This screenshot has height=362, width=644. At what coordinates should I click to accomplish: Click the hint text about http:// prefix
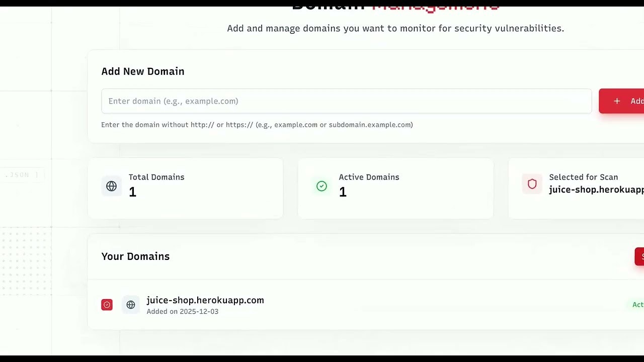(x=257, y=125)
